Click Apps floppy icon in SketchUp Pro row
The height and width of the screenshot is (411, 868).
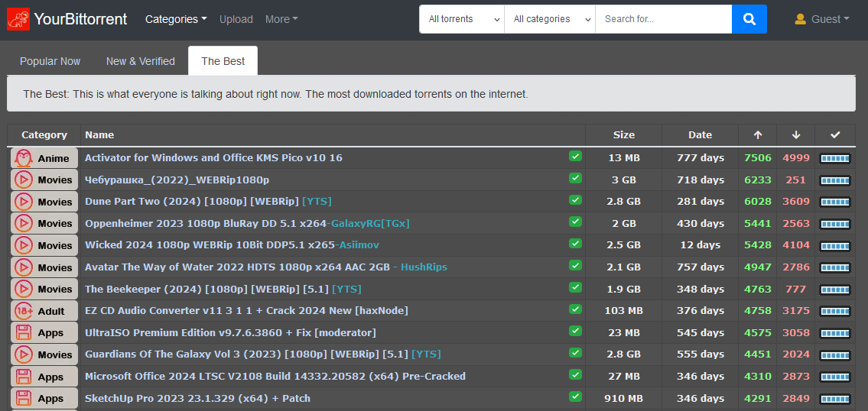(x=23, y=398)
